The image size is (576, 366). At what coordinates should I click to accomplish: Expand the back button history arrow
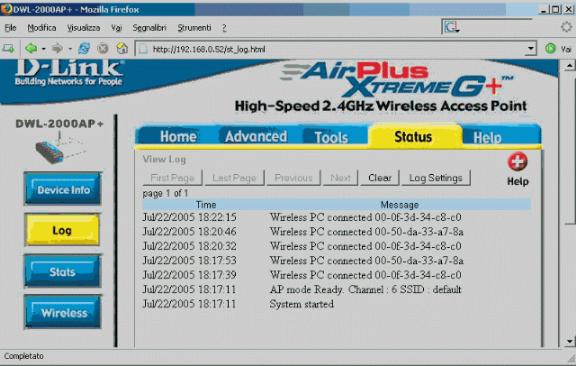tap(43, 49)
